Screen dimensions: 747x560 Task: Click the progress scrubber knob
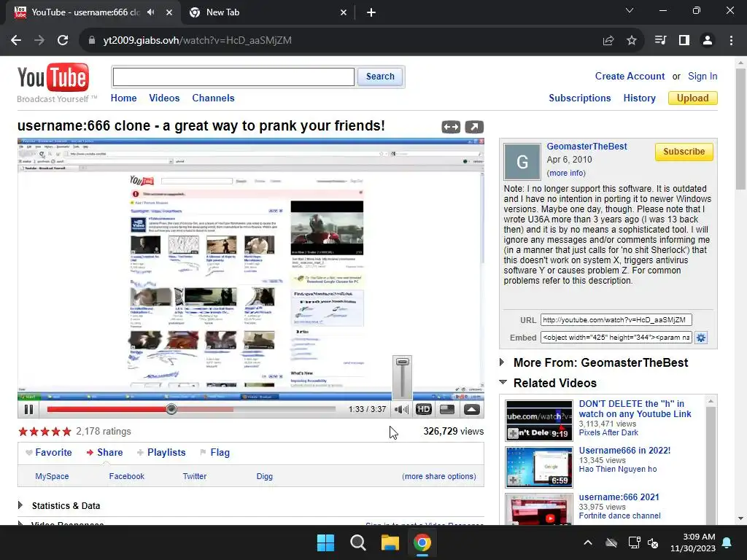click(x=171, y=409)
